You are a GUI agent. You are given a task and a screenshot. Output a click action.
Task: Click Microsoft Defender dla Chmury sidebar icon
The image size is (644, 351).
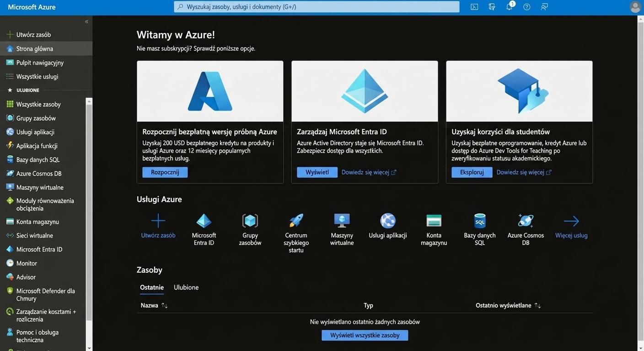pos(10,291)
